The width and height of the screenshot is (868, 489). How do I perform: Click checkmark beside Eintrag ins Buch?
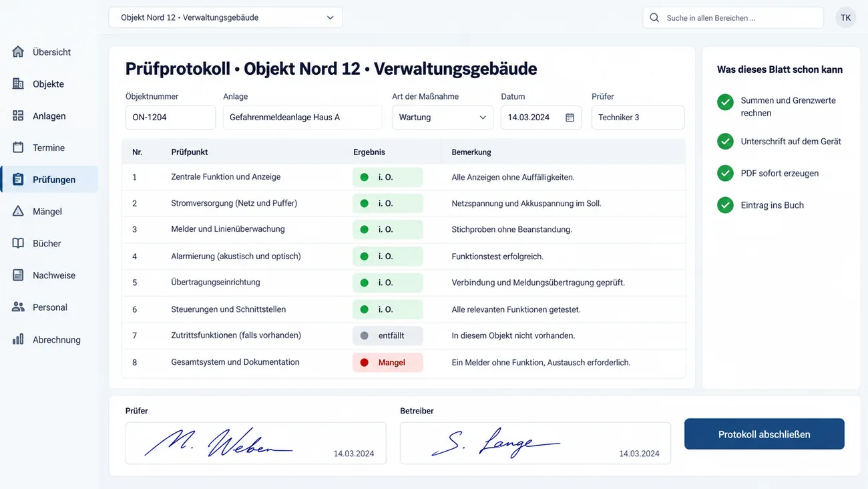(x=725, y=205)
